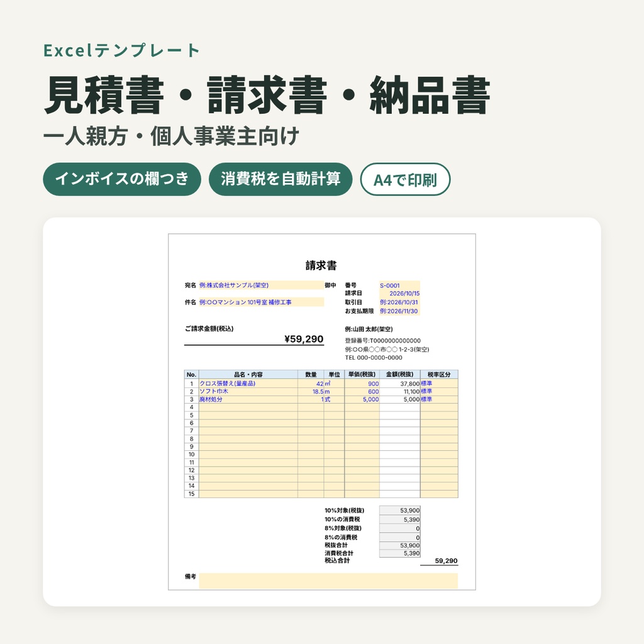Click the お支払期限 cell 例:2026/11/30
This screenshot has height=644, width=644.
tap(399, 311)
